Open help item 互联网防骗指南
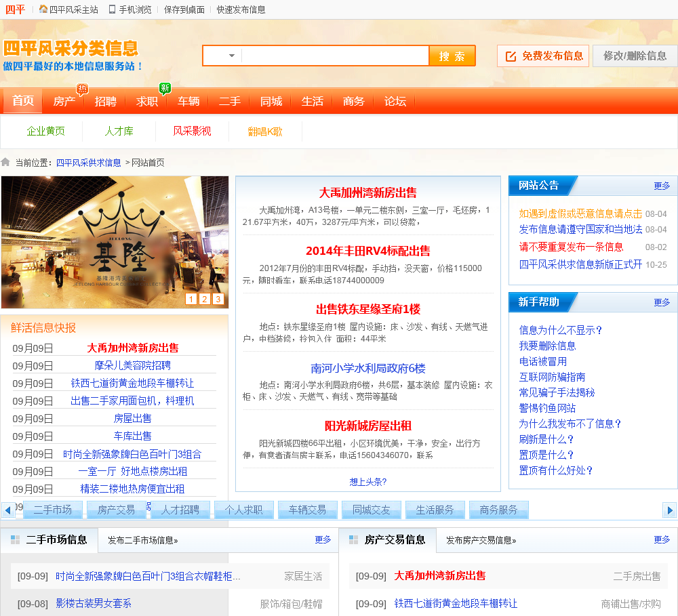The width and height of the screenshot is (678, 616). [552, 377]
